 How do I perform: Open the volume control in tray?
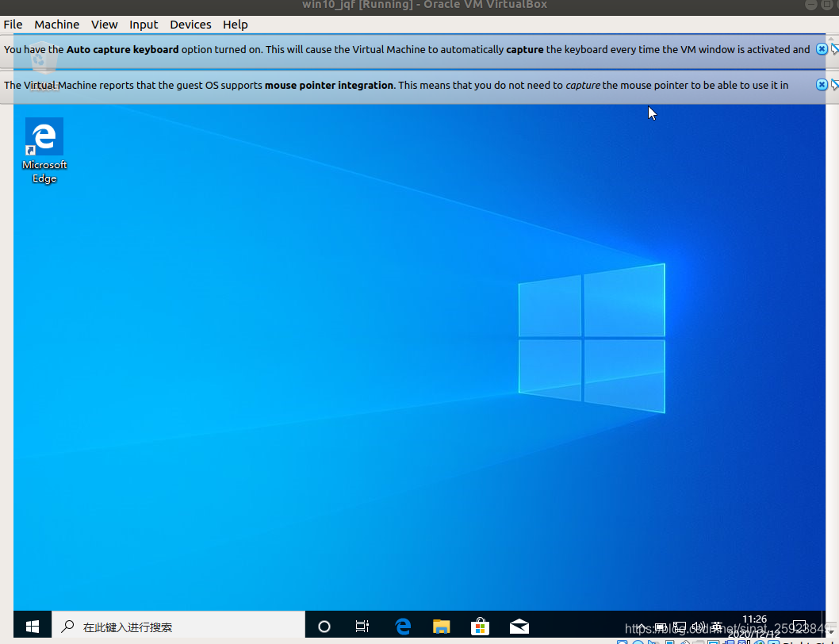click(x=699, y=627)
